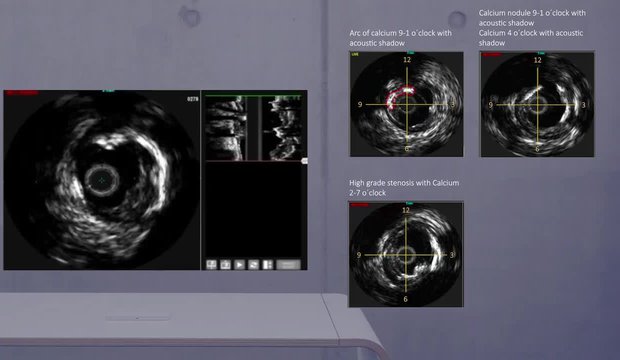Click the "Arc of calcium 9-1 o'clock" caption

(x=400, y=33)
